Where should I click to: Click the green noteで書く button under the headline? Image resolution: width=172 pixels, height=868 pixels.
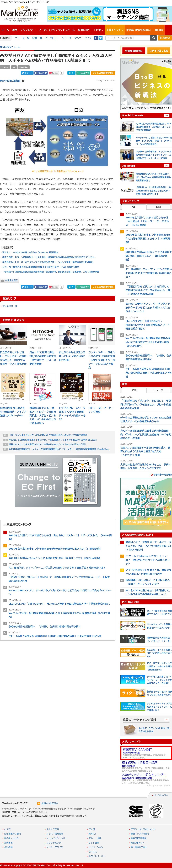point(83,73)
